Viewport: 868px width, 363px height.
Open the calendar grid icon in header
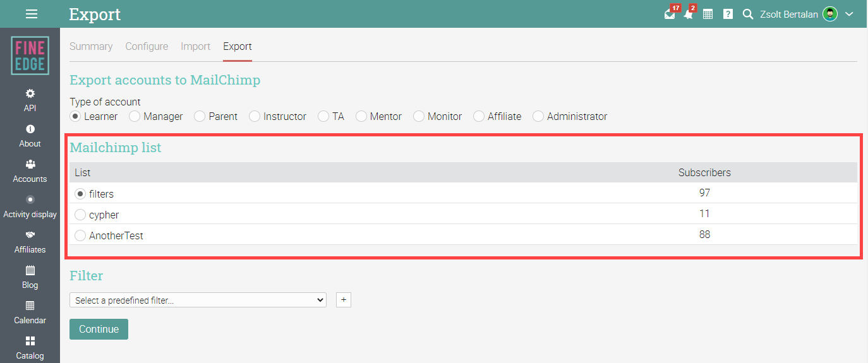[x=708, y=14]
